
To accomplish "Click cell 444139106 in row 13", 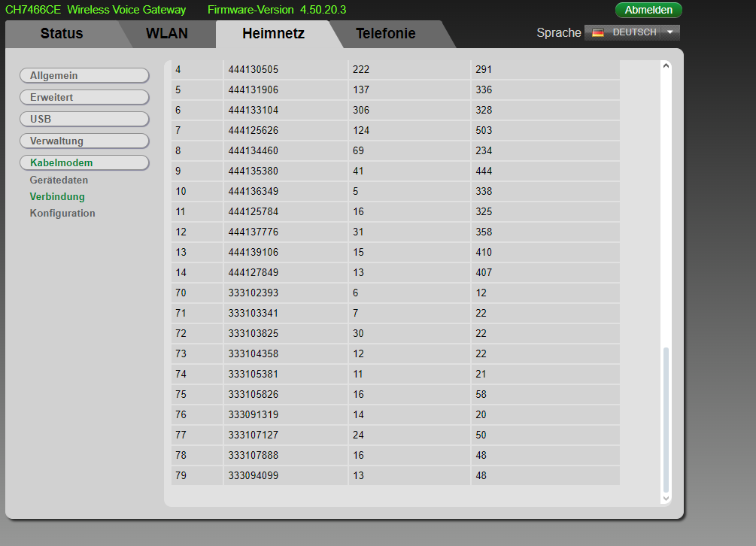I will pos(285,252).
